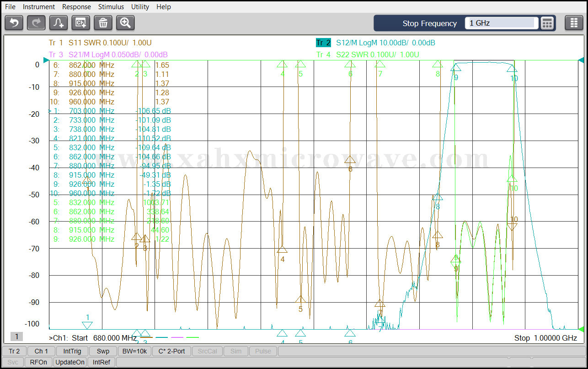
Task: Click green marker 7 at plot top
Action: click(x=380, y=64)
